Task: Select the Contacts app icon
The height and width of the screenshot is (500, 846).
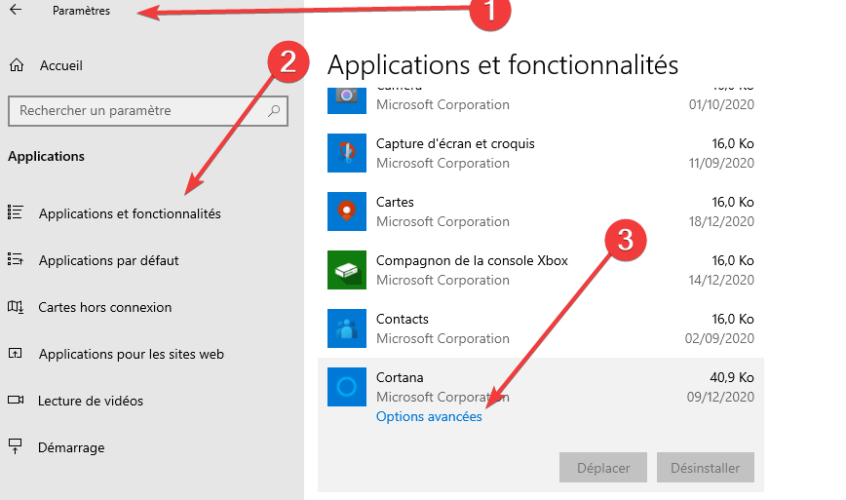Action: pos(347,328)
